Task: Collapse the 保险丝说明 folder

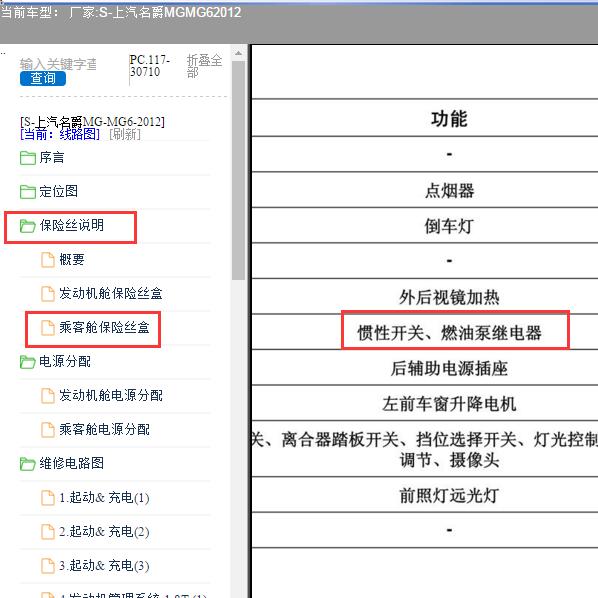Action: tap(71, 225)
